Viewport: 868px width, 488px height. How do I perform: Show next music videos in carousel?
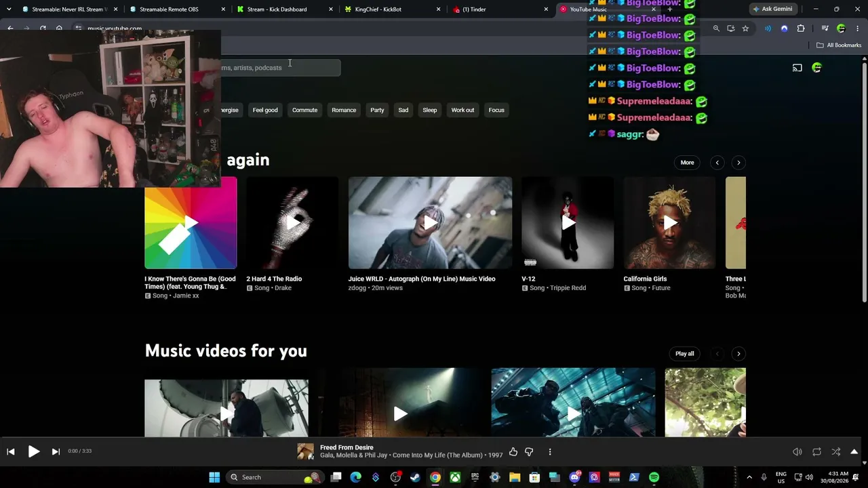tap(738, 354)
